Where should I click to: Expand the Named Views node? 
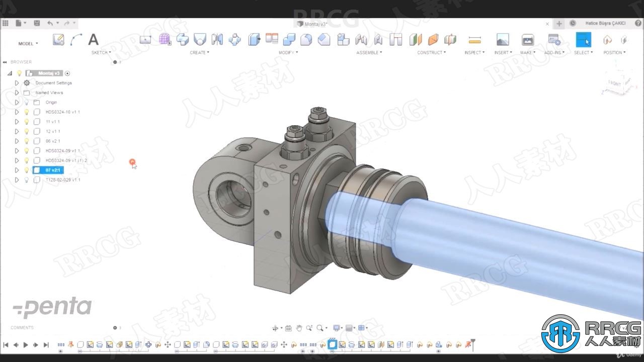[17, 93]
